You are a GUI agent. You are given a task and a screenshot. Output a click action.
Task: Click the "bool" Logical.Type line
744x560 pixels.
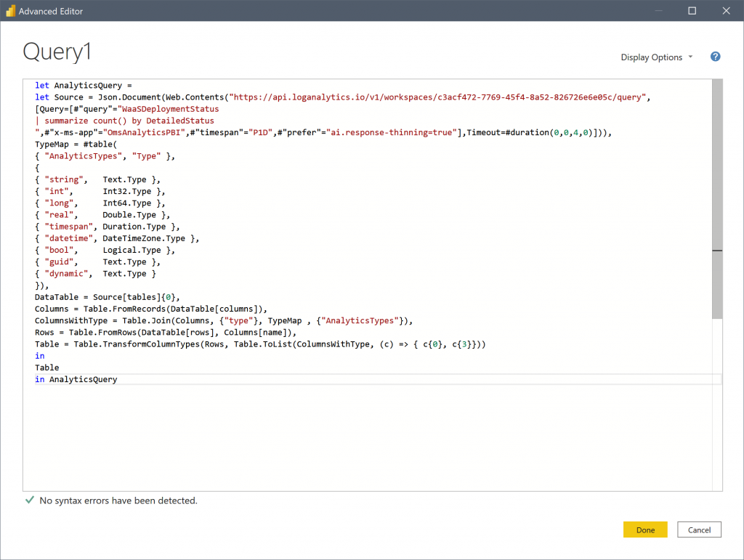[x=105, y=251]
